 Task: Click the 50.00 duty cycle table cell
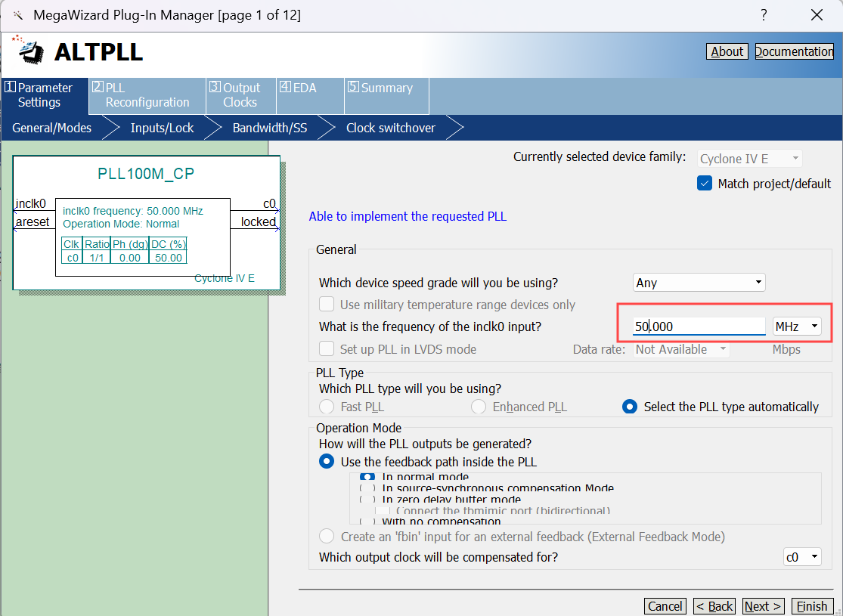(169, 258)
